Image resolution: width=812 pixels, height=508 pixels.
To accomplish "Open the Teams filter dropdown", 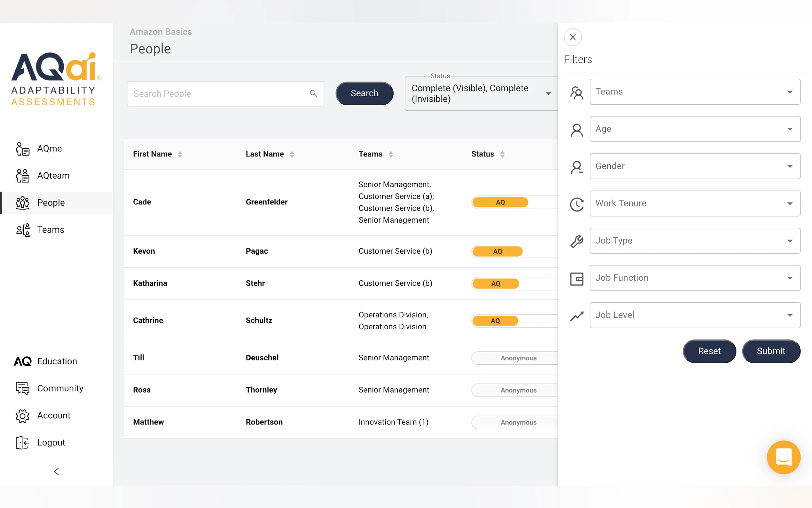I will pos(694,92).
